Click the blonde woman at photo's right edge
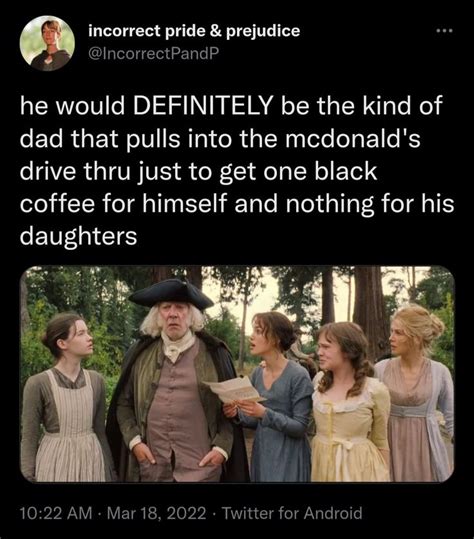The image size is (474, 539). coord(416,395)
